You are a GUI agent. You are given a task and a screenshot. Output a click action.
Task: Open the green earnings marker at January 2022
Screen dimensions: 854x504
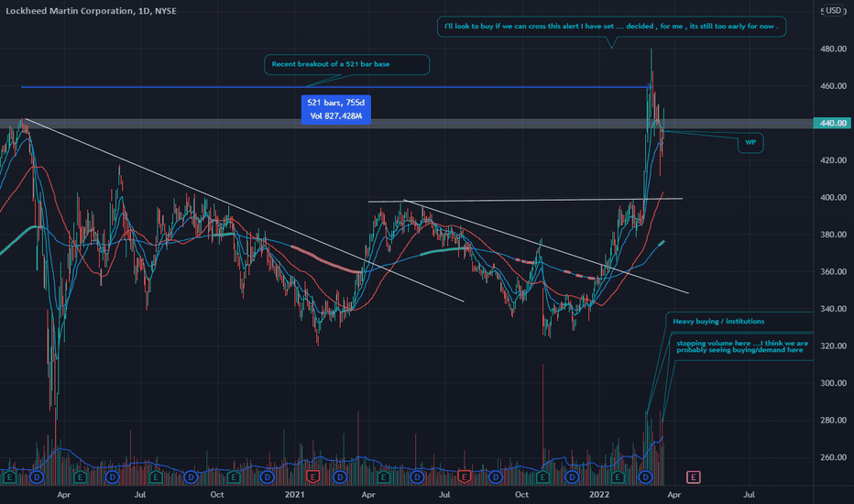pos(617,477)
